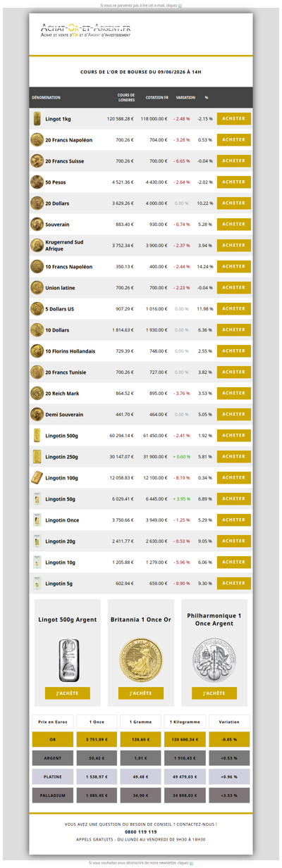Click the Lingotin 100g bar icon
Screen dimensions: 282x868
[x=37, y=478]
